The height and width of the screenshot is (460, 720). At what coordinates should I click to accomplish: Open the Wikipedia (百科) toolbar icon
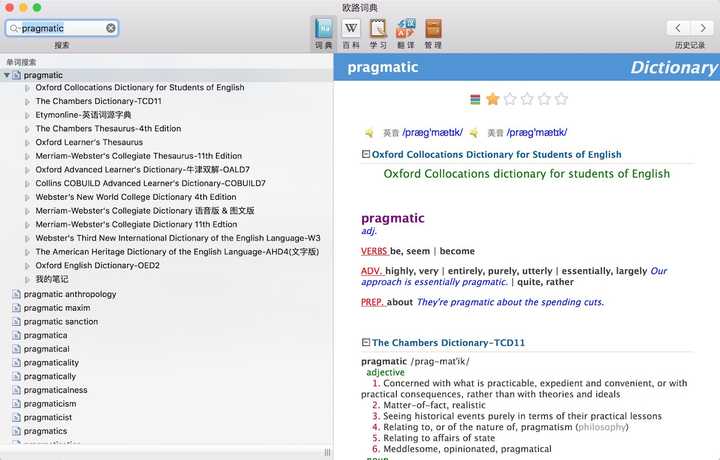point(351,34)
